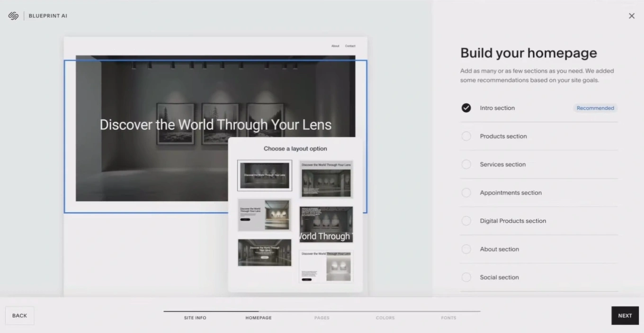
Task: Select the large headline overlay layout
Action: click(326, 224)
